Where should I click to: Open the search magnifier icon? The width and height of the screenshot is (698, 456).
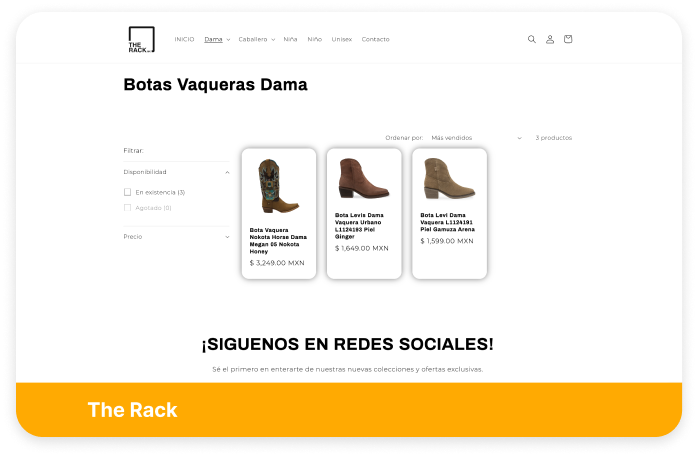pos(531,39)
